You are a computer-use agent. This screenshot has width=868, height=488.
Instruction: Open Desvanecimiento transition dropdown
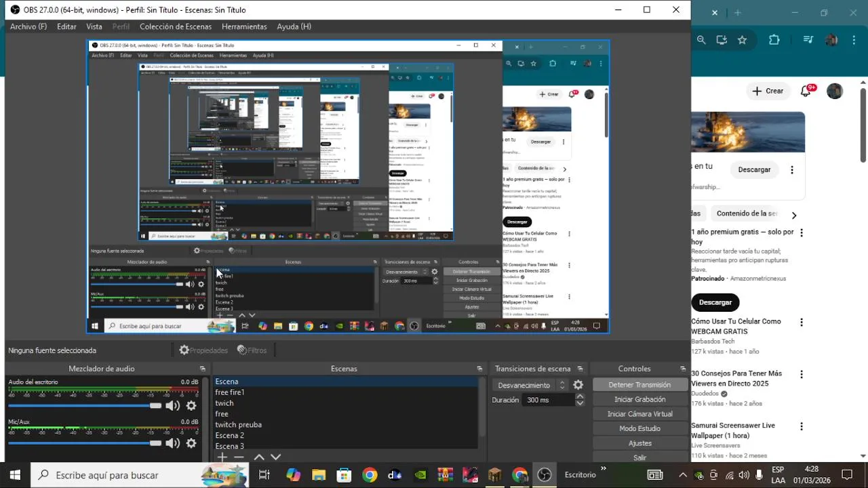click(530, 385)
